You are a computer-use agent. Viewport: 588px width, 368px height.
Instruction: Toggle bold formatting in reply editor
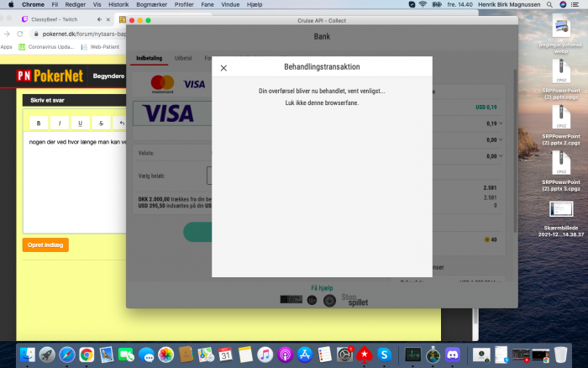click(x=39, y=123)
